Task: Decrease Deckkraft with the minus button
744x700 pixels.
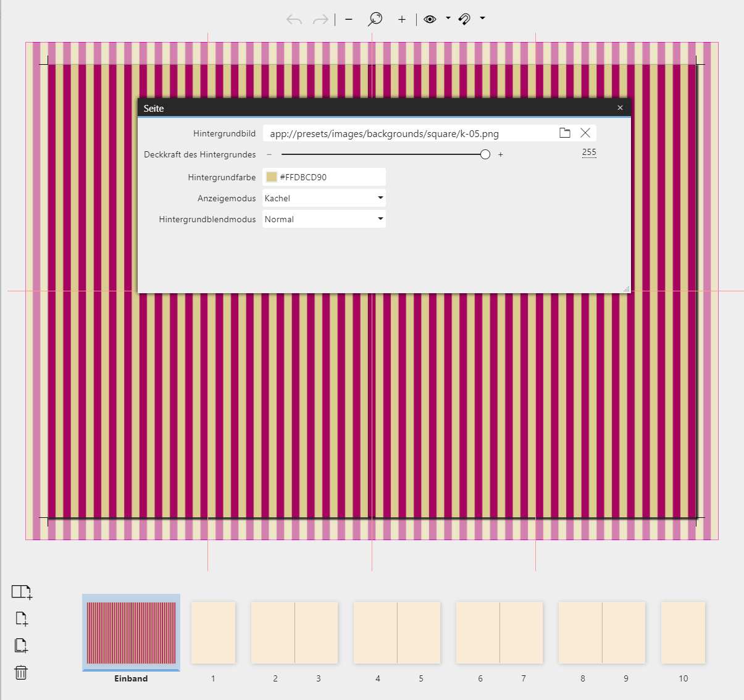Action: 269,154
